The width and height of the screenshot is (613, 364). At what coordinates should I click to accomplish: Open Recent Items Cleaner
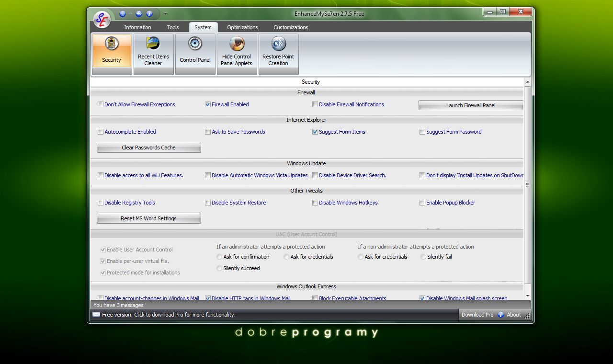coord(153,54)
